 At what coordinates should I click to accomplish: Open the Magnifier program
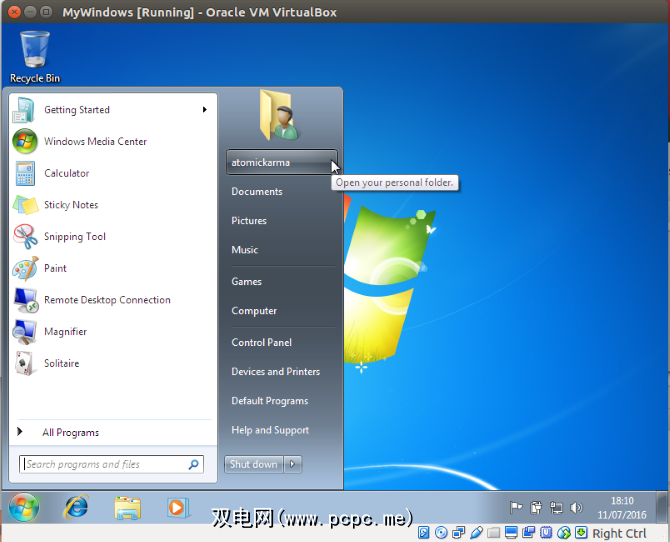[113, 331]
